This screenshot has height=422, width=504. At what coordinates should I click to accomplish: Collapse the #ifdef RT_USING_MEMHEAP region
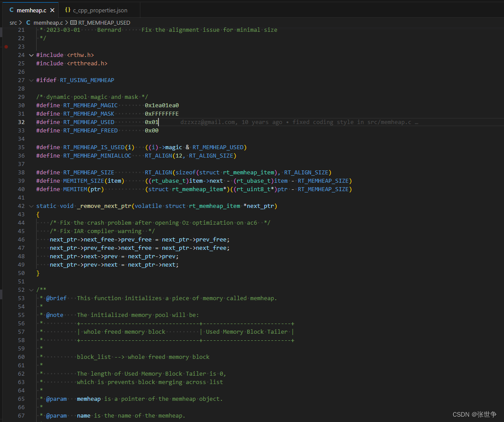point(30,80)
